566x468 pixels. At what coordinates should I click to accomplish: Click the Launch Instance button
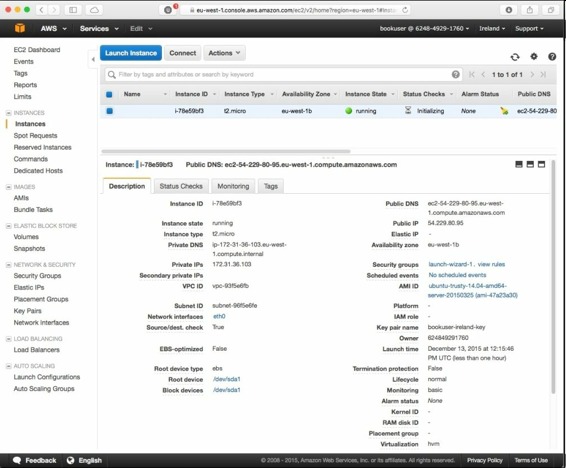click(131, 53)
